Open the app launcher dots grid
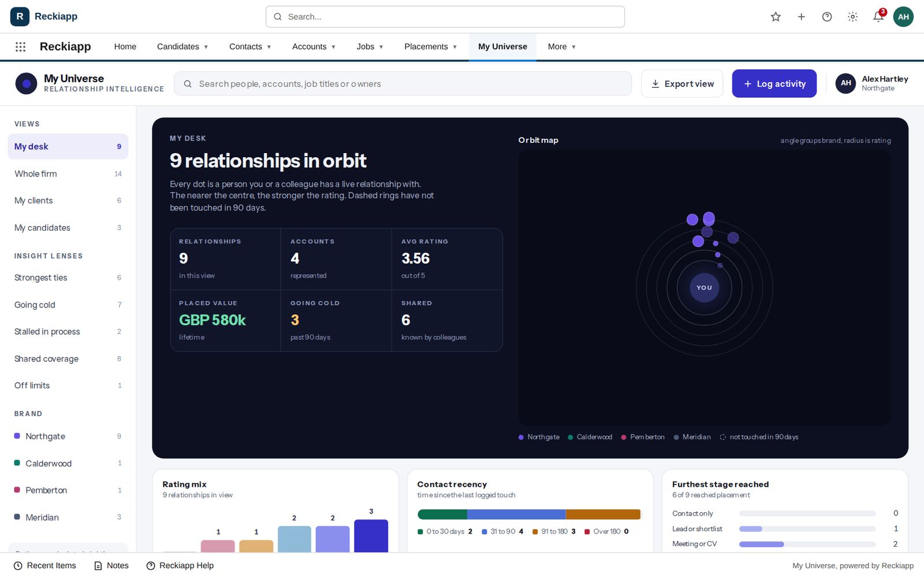 pyautogui.click(x=20, y=47)
